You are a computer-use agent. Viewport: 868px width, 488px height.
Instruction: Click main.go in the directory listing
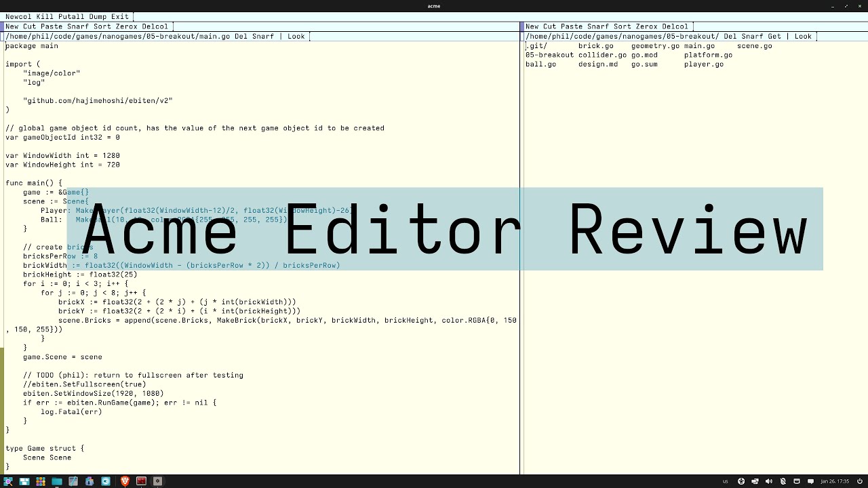tap(699, 45)
